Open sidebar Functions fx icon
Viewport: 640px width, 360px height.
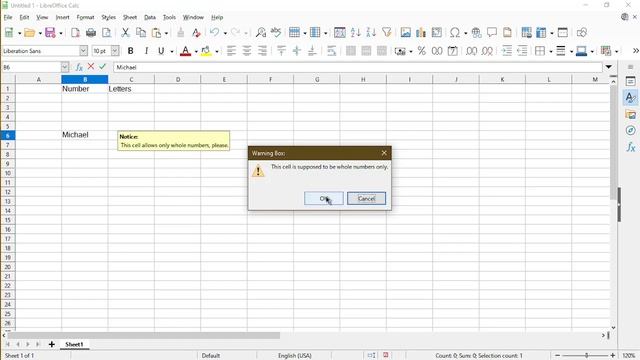631,147
